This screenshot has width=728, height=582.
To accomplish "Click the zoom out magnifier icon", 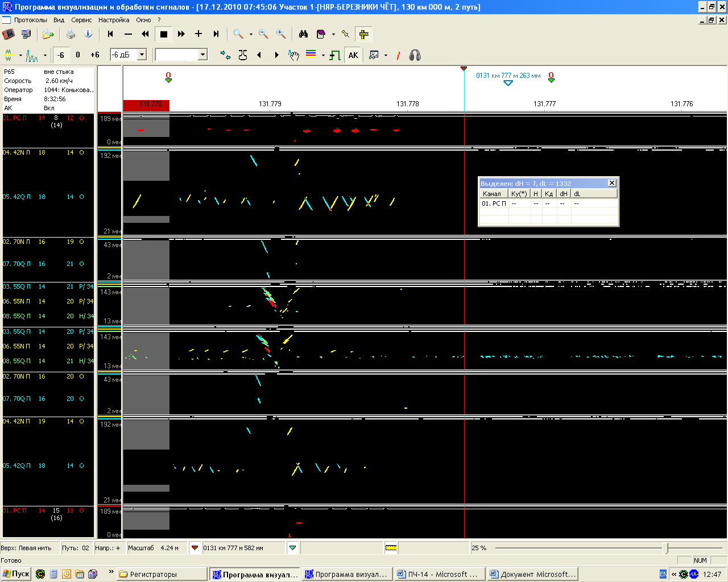I will pos(263,34).
